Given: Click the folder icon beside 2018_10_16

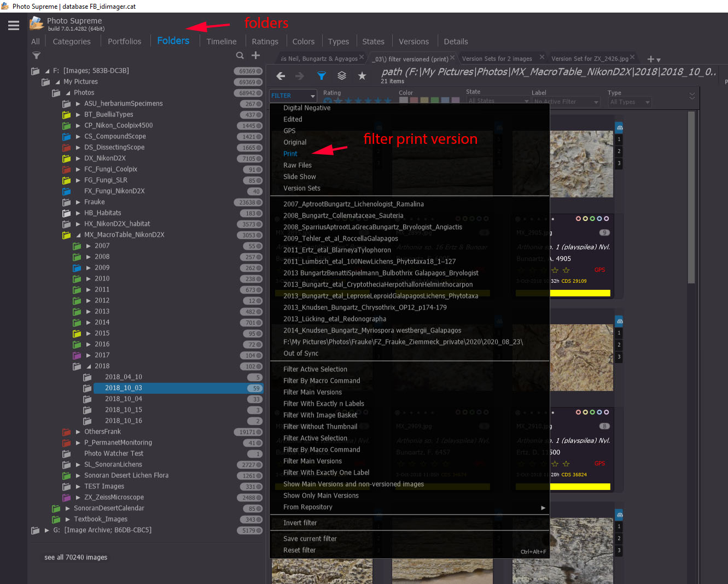Looking at the screenshot, I should [x=87, y=421].
